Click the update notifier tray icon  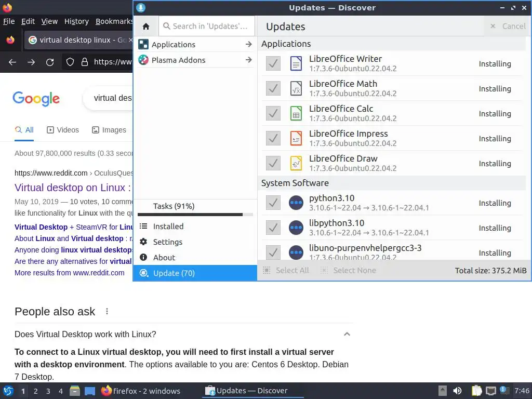504,391
